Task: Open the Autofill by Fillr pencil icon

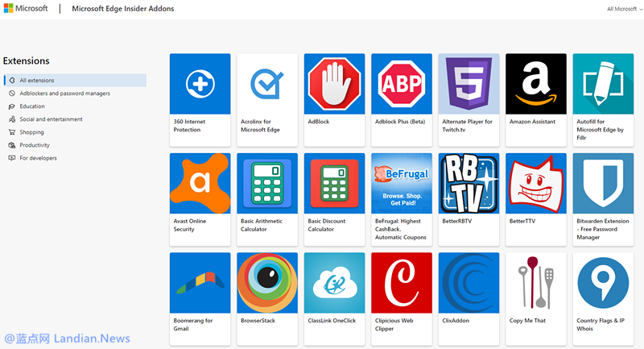Action: tap(603, 84)
